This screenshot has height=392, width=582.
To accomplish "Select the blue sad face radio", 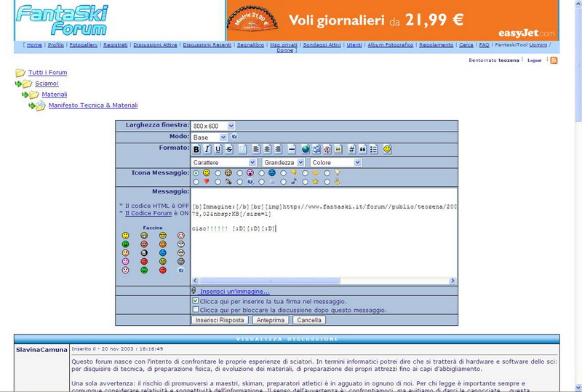I will click(x=262, y=173).
